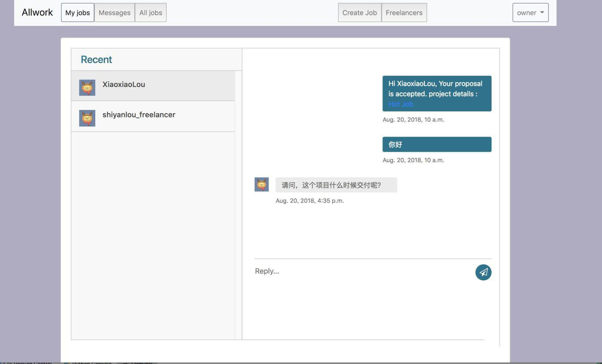Follow the Hot Job project link
This screenshot has width=602, height=364.
coord(401,104)
